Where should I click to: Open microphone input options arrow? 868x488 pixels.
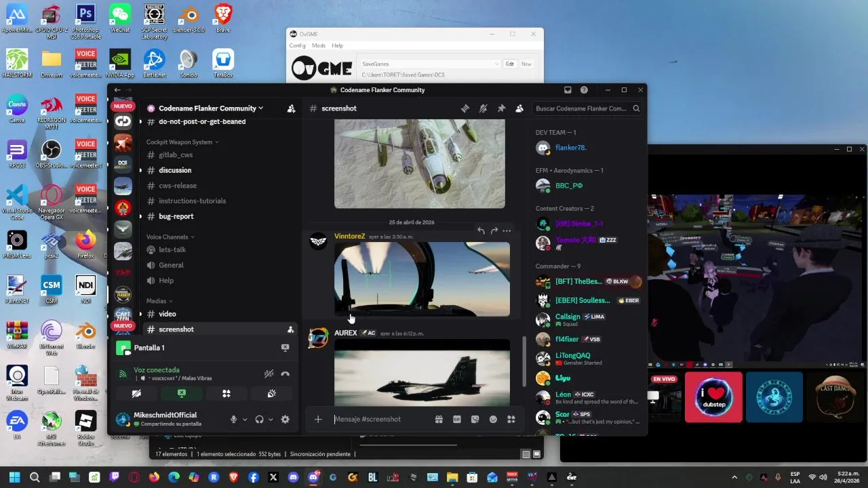(x=245, y=420)
